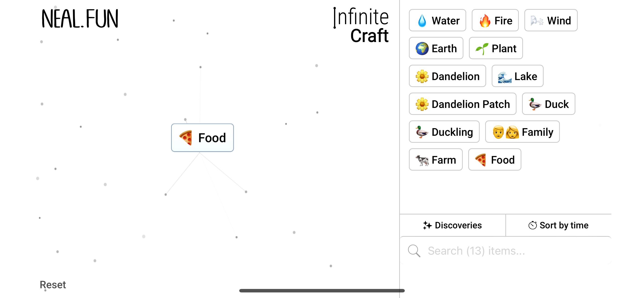The width and height of the screenshot is (644, 298).
Task: Select the Family element
Action: point(522,132)
